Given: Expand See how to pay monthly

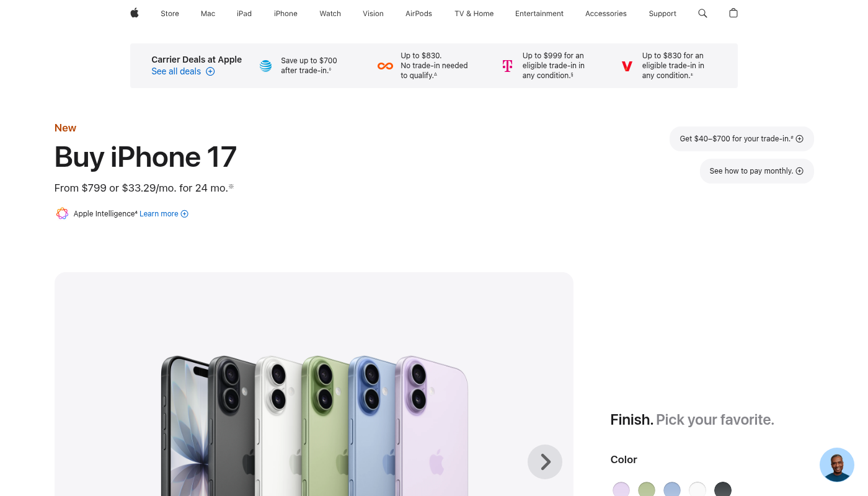Looking at the screenshot, I should [756, 171].
